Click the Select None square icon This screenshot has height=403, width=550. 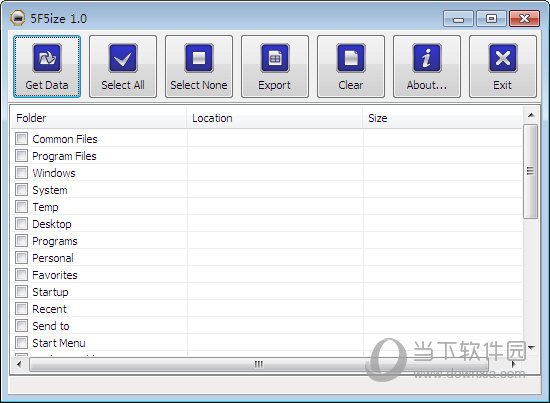[x=199, y=58]
